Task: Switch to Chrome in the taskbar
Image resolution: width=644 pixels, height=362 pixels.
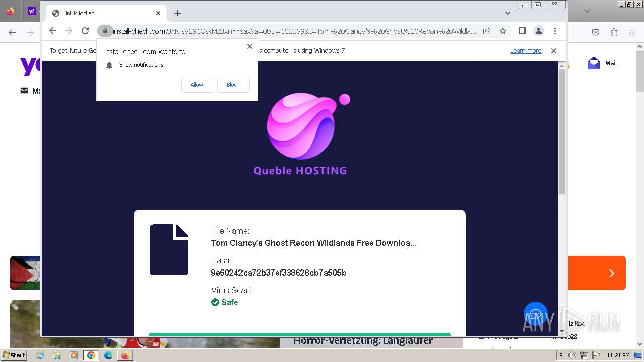Action: coord(91,355)
